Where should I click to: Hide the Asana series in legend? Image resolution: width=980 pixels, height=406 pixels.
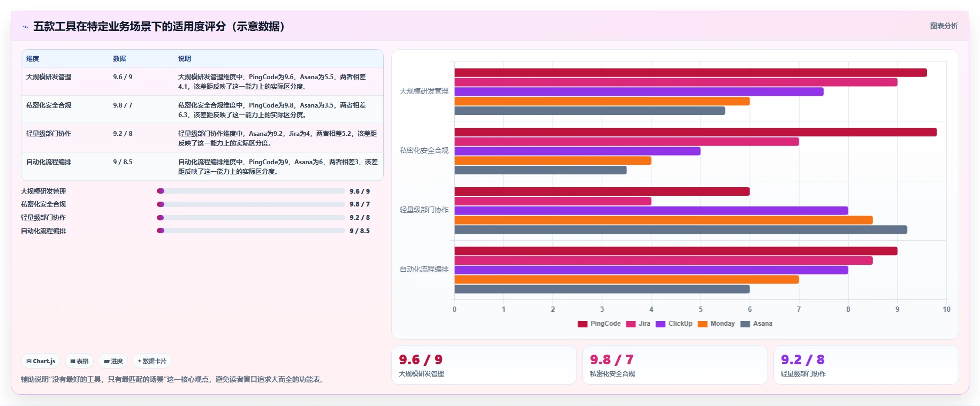[756, 324]
